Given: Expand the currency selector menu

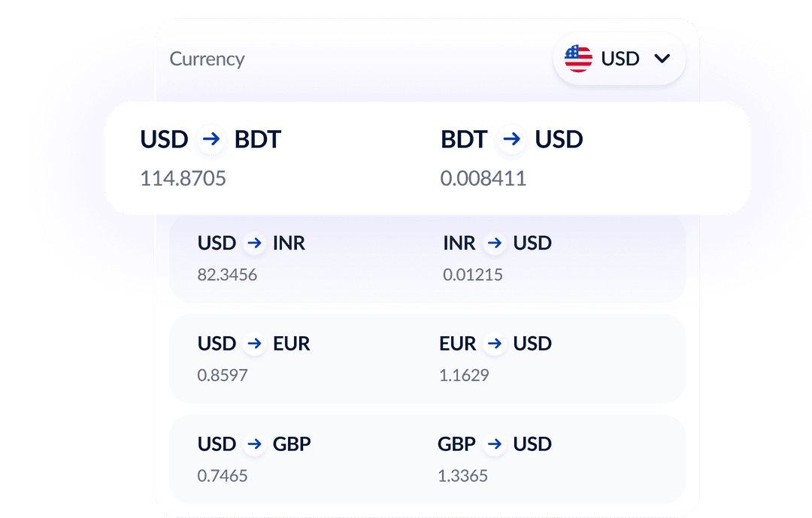Looking at the screenshot, I should (x=619, y=58).
